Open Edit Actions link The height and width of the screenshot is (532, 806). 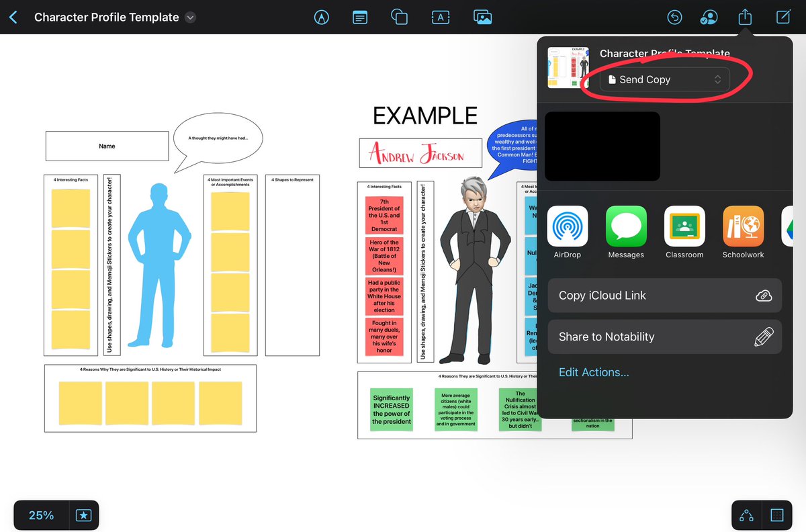click(x=594, y=372)
